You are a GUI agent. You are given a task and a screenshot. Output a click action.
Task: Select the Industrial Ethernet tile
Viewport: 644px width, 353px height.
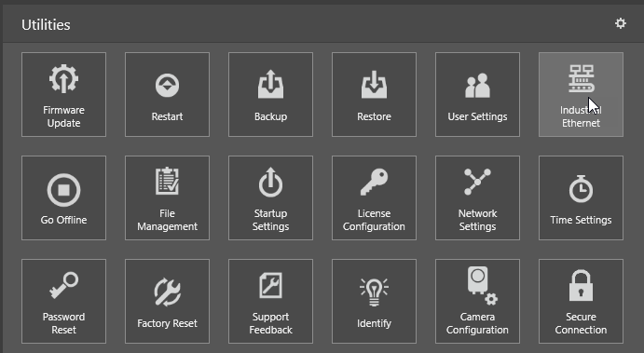click(x=582, y=94)
